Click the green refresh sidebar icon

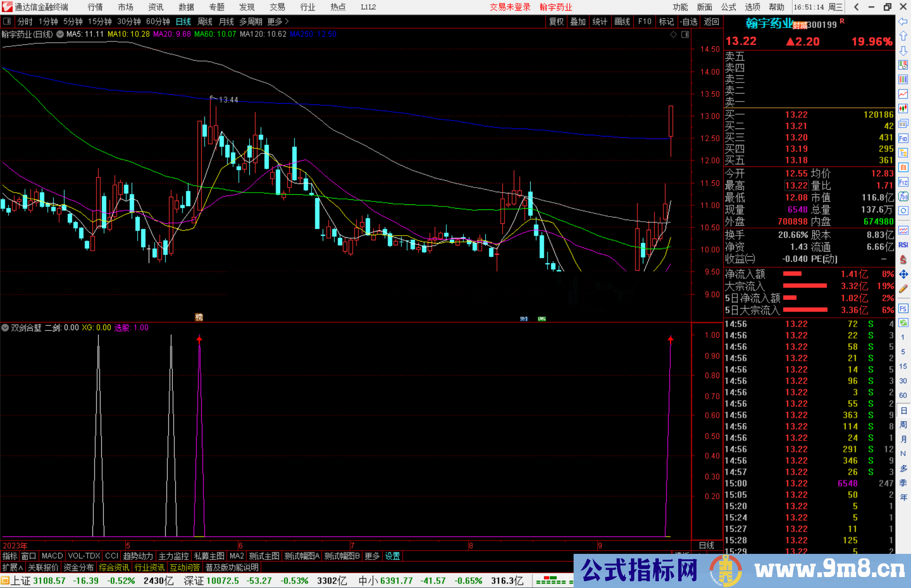click(x=903, y=323)
